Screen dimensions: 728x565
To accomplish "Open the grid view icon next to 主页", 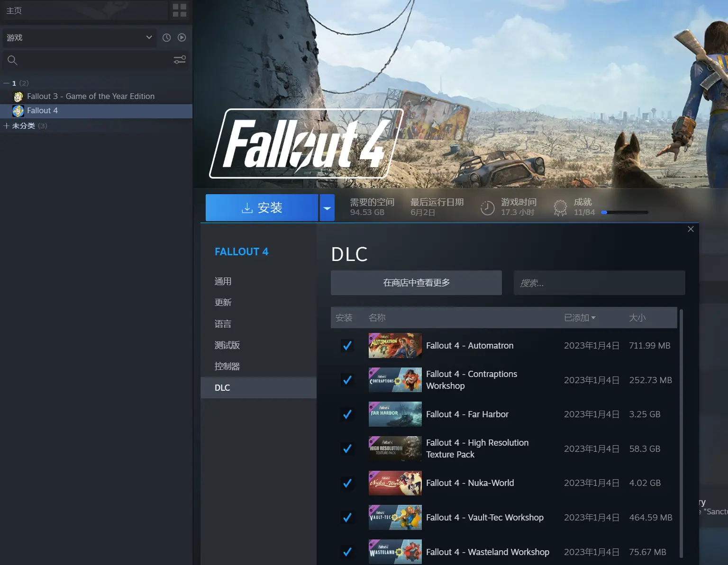I will pyautogui.click(x=180, y=10).
